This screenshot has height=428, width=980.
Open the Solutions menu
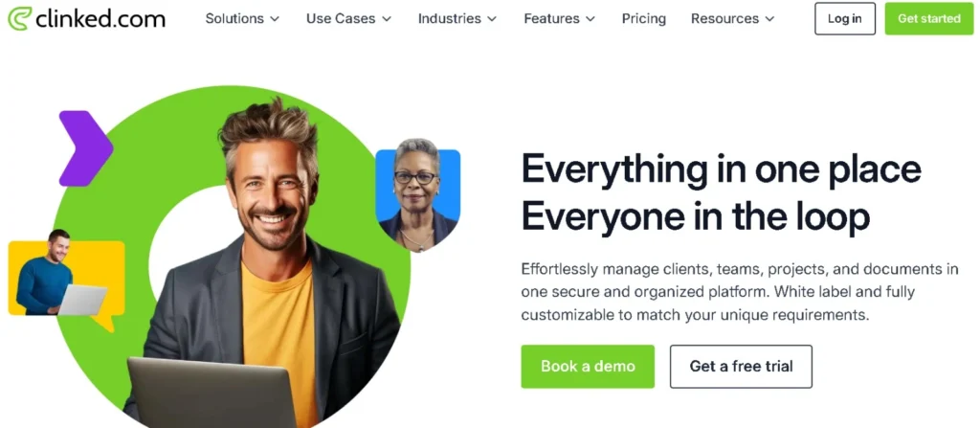pos(235,19)
